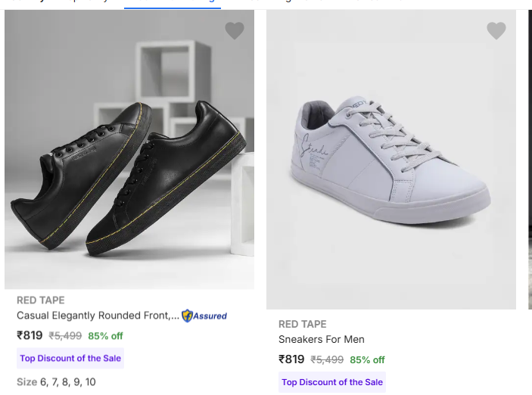
Task: Open the partially visible third product card
Action: (530, 151)
